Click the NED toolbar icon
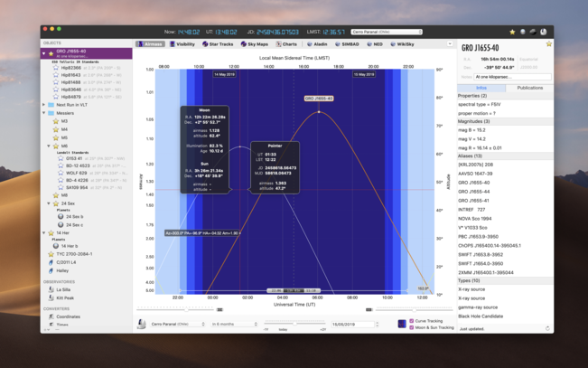Image resolution: width=588 pixels, height=368 pixels. click(375, 43)
